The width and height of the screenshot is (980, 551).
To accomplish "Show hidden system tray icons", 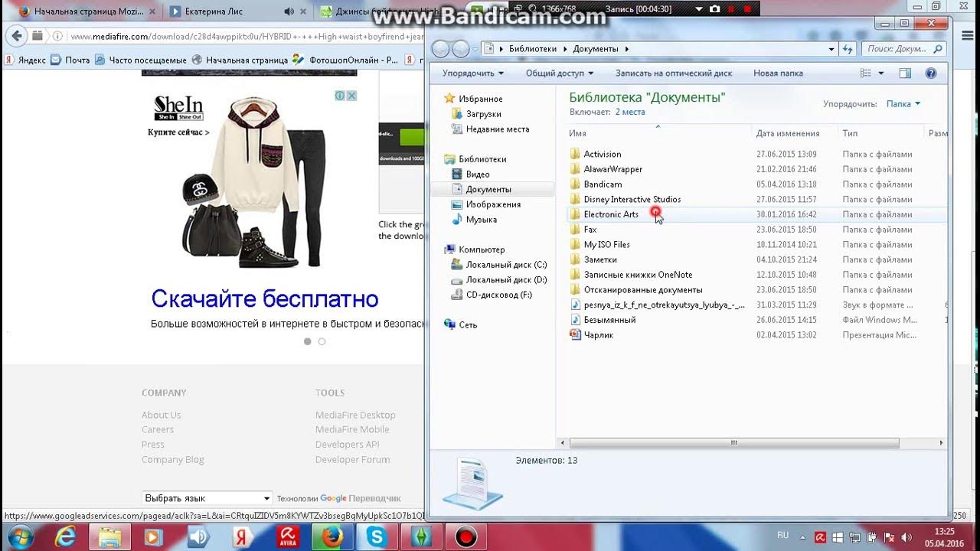I will [802, 536].
